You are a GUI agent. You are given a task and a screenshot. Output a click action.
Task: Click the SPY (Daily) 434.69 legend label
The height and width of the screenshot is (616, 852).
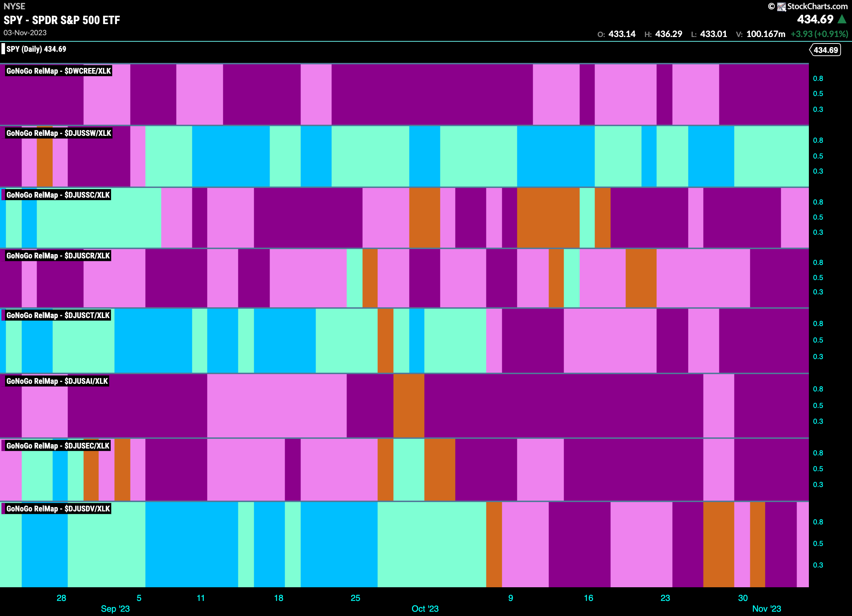(36, 49)
